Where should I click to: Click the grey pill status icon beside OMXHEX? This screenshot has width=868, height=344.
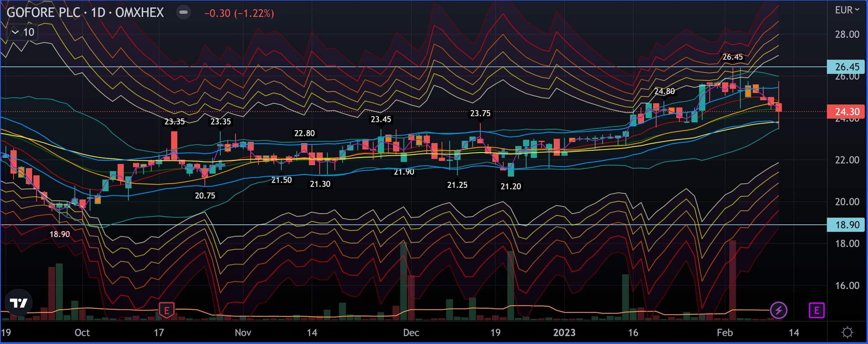(184, 12)
